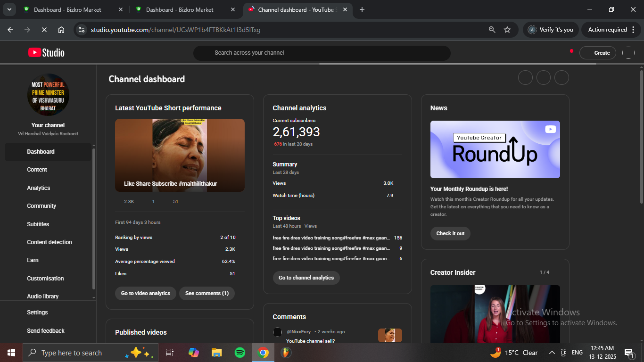Stop the page from loading
Viewport: 644px width, 362px height.
[44, 30]
